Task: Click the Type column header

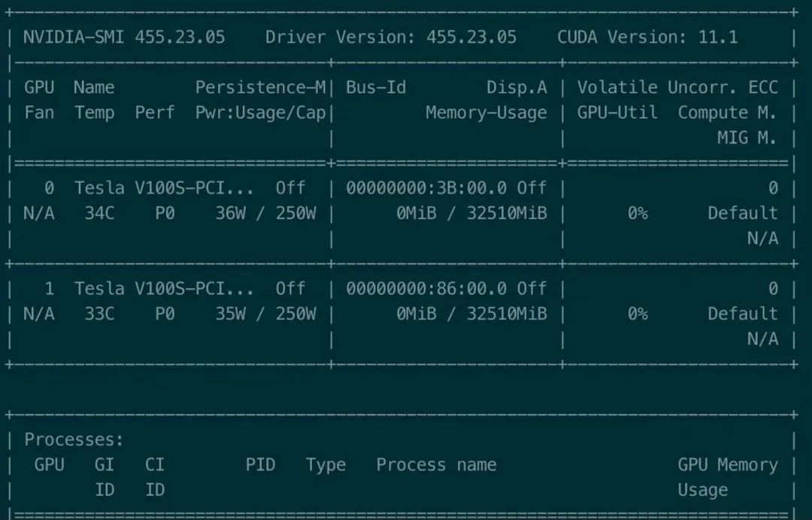Action: (326, 465)
